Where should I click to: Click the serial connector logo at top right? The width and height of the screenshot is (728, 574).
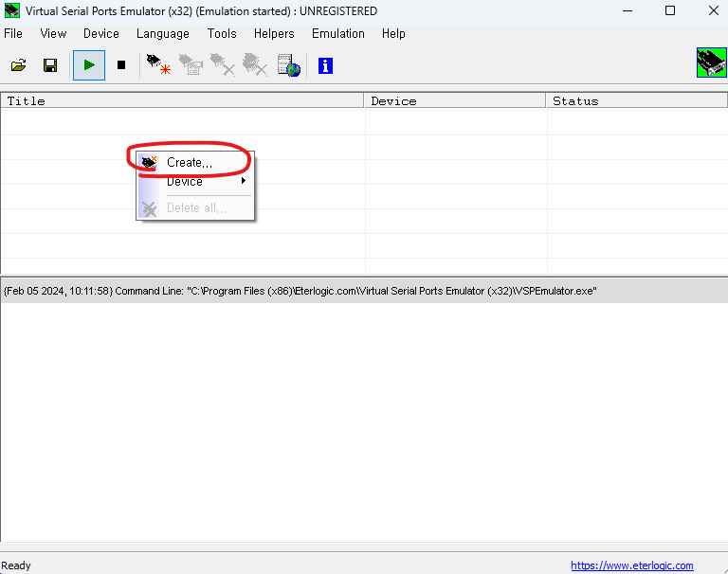(x=711, y=63)
